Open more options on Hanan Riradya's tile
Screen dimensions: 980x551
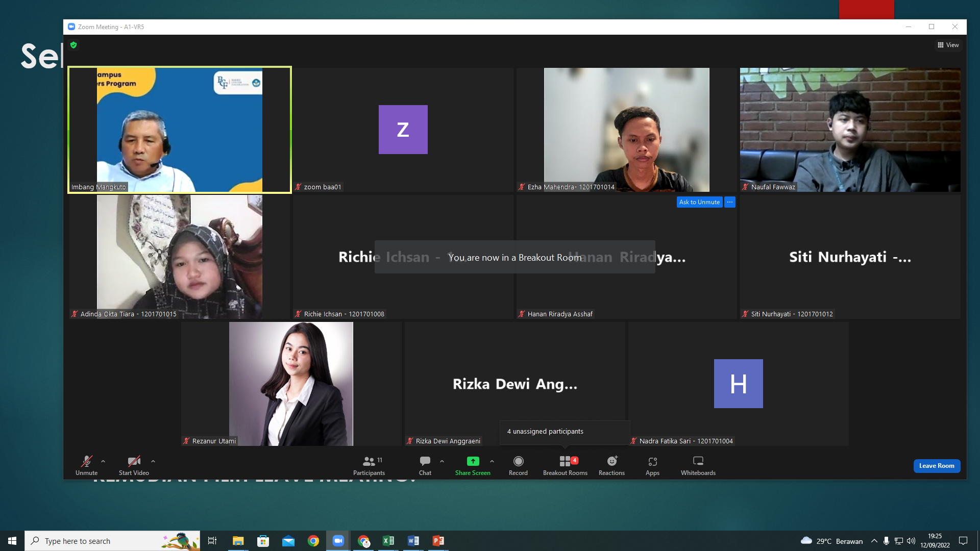[x=730, y=202]
